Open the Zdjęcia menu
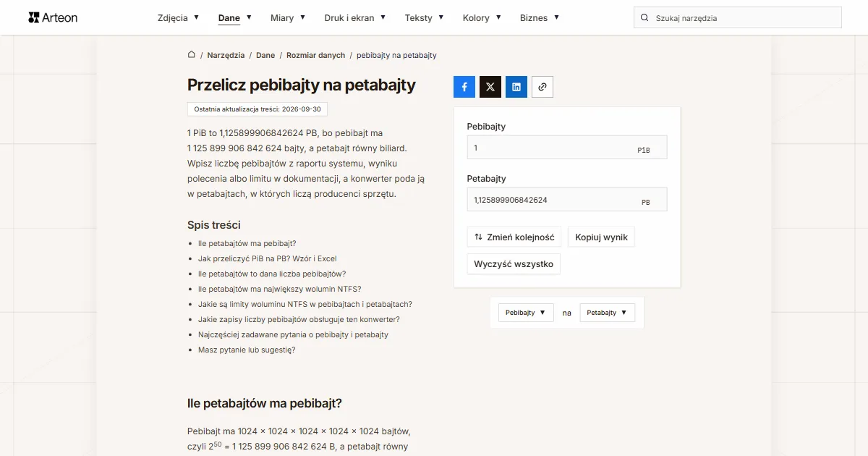 [177, 17]
